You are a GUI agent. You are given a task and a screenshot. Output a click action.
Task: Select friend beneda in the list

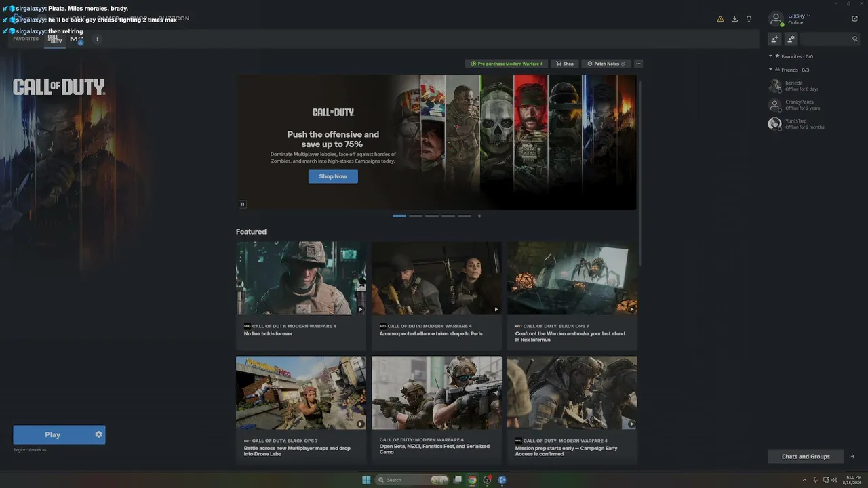[812, 86]
